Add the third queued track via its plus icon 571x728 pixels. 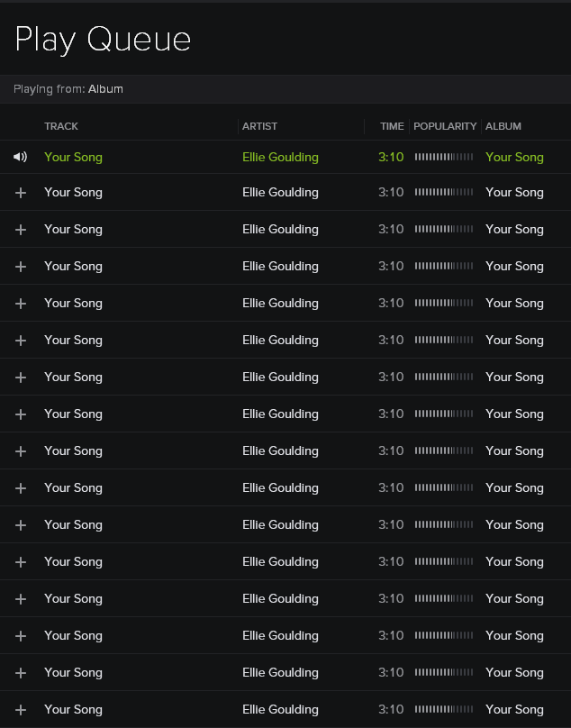20,229
